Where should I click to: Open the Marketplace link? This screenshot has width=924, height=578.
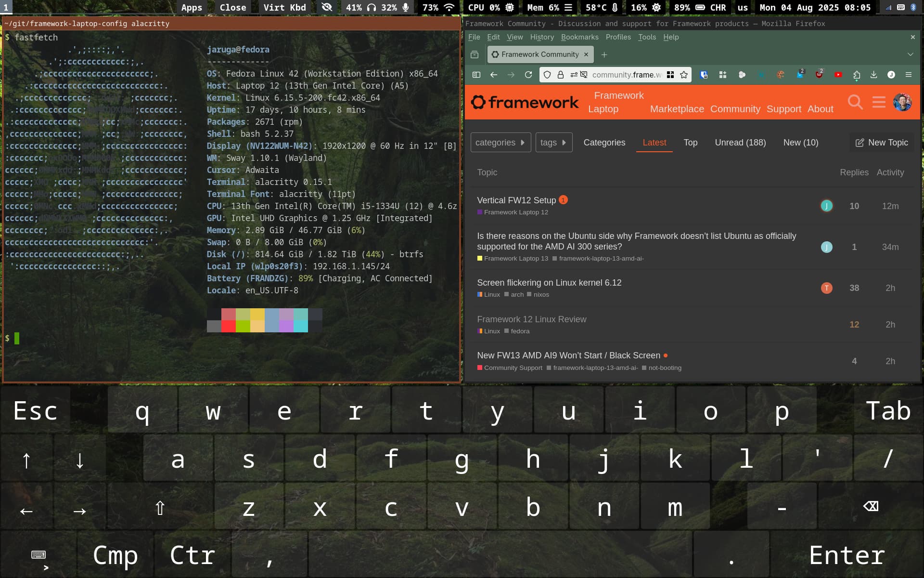[x=677, y=109]
